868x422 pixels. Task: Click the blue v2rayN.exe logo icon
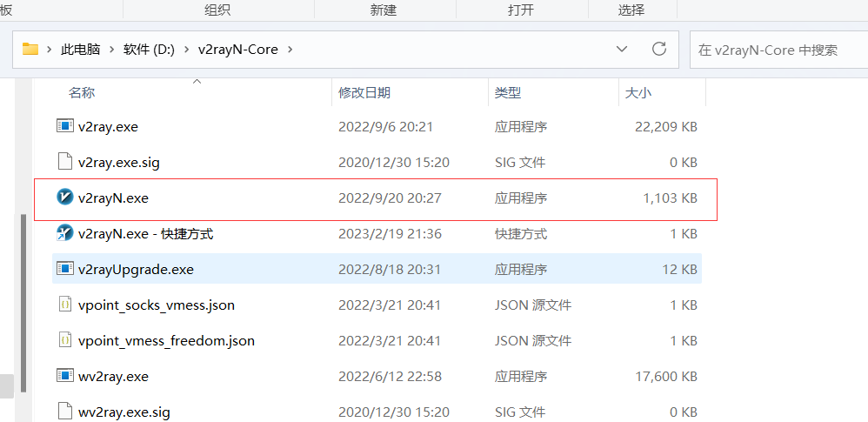pyautogui.click(x=63, y=198)
